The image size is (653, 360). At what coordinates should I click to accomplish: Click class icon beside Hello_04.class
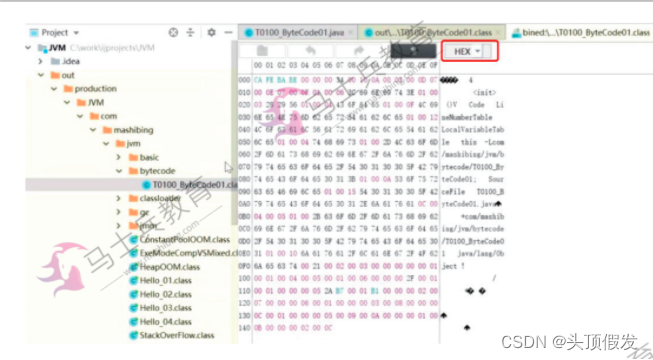click(134, 322)
